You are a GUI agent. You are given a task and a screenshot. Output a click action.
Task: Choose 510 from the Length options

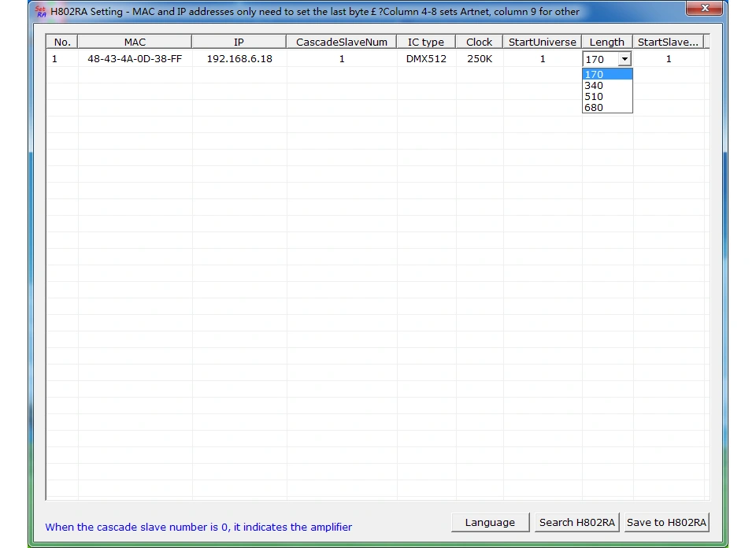(x=607, y=96)
